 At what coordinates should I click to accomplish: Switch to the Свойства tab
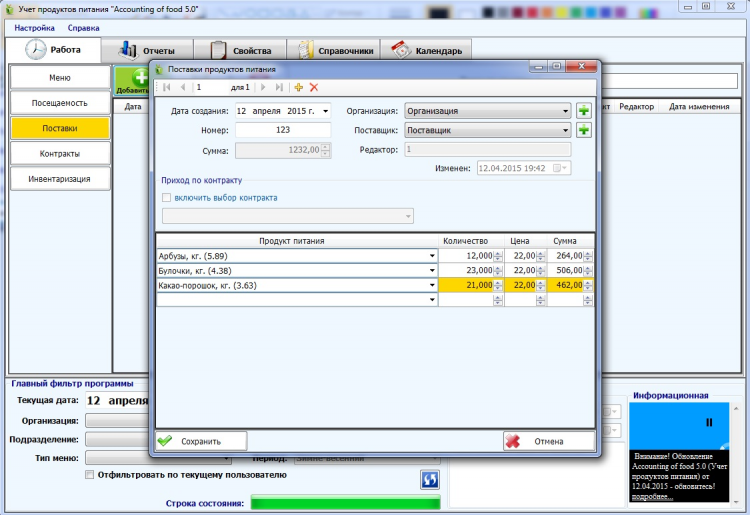pyautogui.click(x=240, y=51)
